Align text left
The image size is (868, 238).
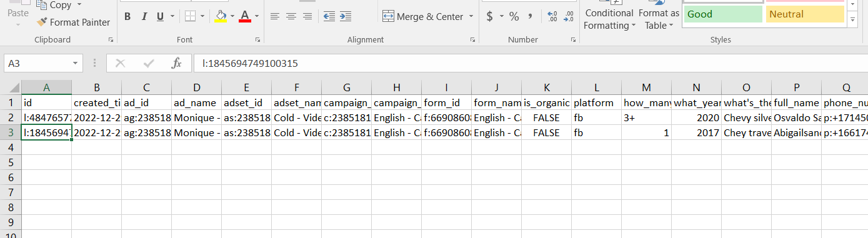(274, 16)
